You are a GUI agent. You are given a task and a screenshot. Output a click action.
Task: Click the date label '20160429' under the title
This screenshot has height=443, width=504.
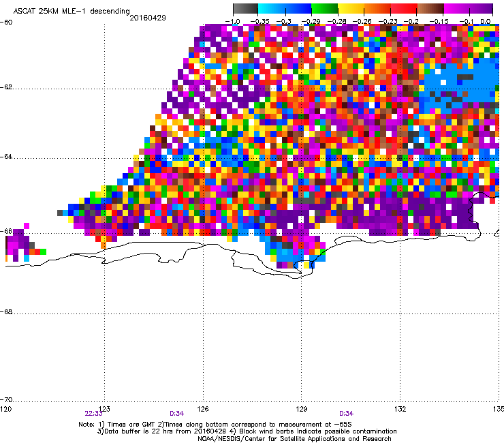pyautogui.click(x=148, y=18)
